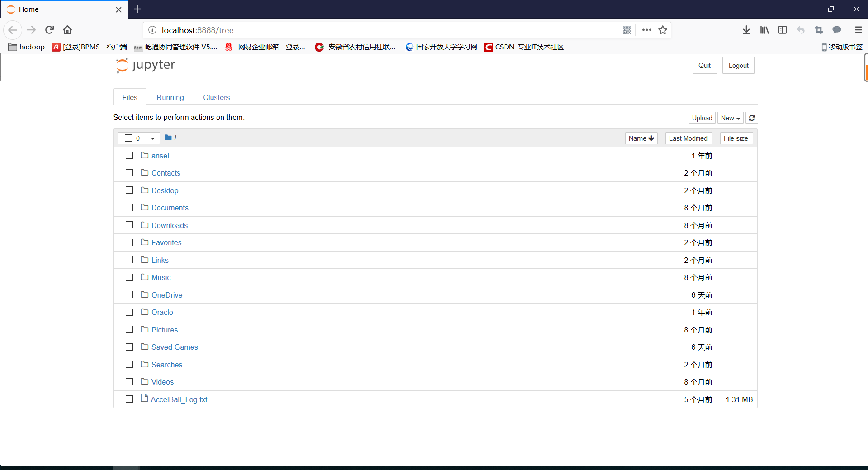
Task: Open the Clusters tab
Action: pyautogui.click(x=217, y=97)
